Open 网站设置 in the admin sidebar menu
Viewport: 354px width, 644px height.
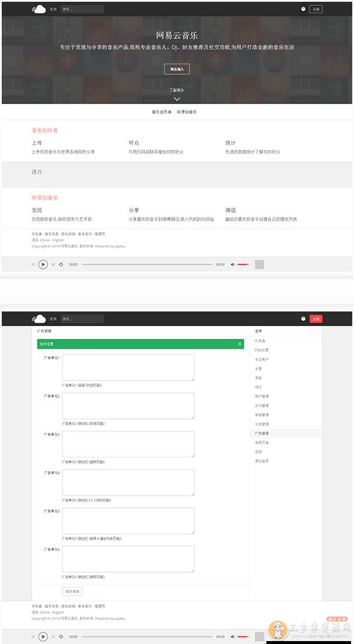[x=262, y=350]
